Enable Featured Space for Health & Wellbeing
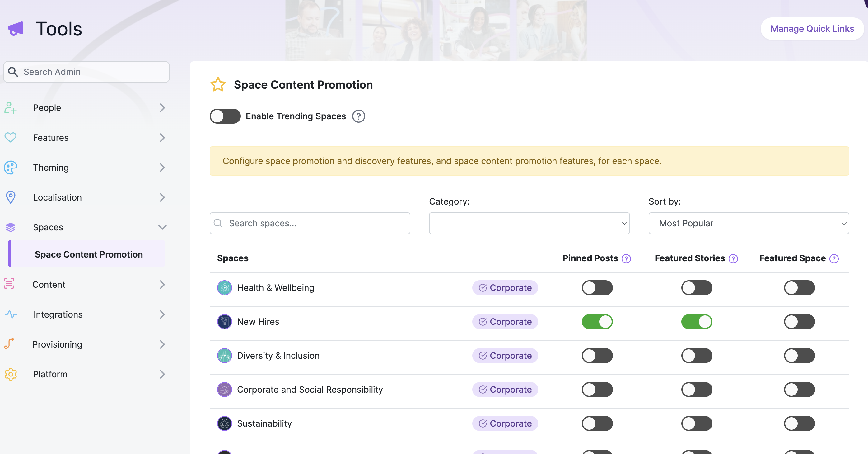Screen dimensions: 868x454 click(799, 288)
